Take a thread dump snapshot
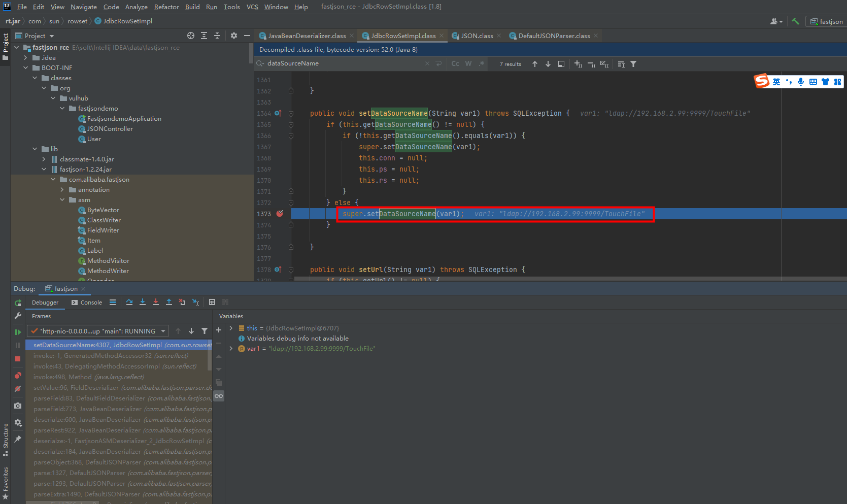 18,406
